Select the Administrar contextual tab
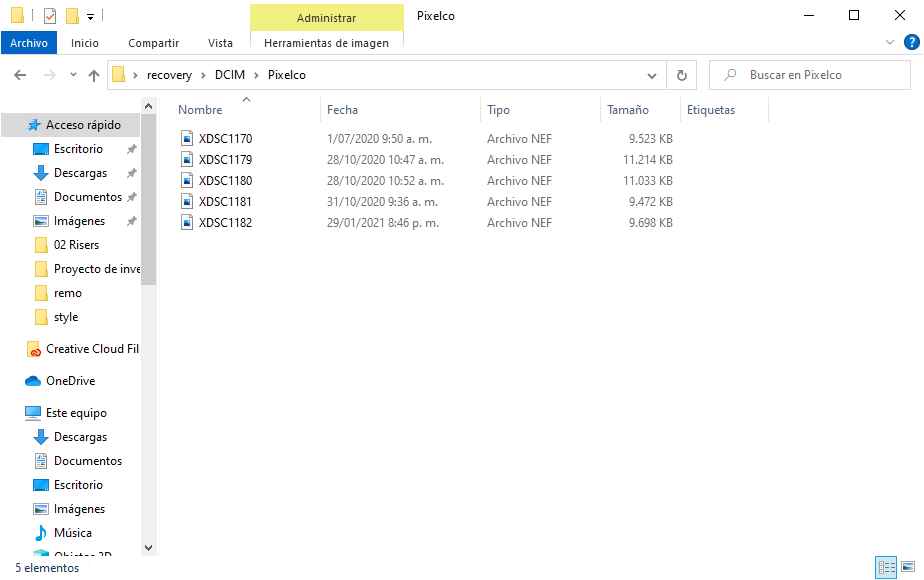The image size is (924, 580). point(326,18)
